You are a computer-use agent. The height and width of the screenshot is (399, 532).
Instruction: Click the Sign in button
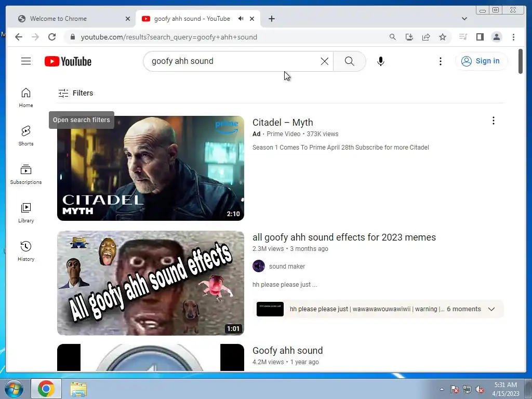(481, 61)
